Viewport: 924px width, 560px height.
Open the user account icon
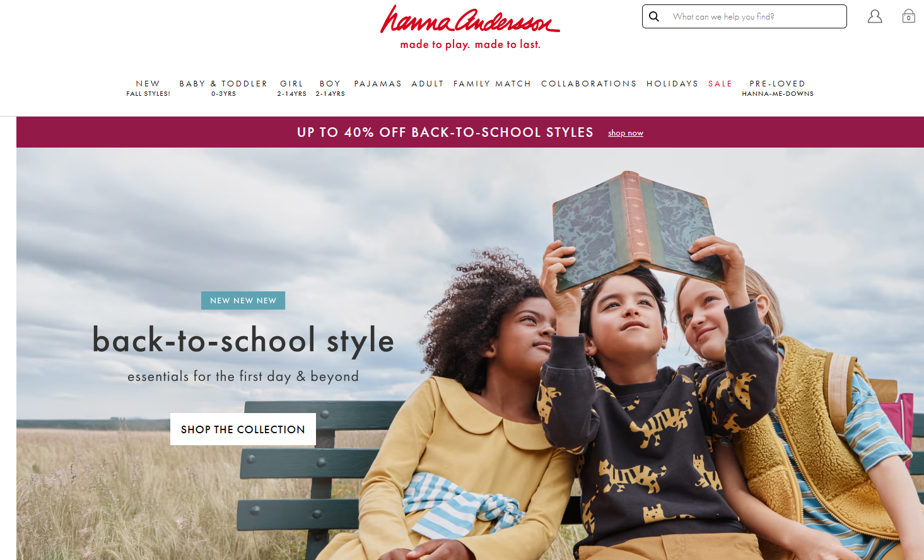pyautogui.click(x=875, y=16)
